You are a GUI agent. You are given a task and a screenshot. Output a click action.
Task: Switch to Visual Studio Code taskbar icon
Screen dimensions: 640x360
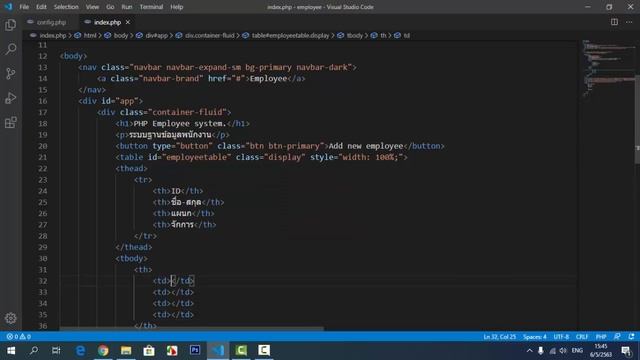tap(218, 351)
